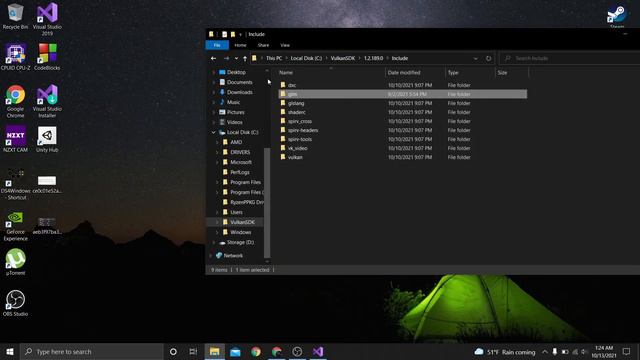Open the Share ribbon tab
The width and height of the screenshot is (640, 360).
[263, 45]
